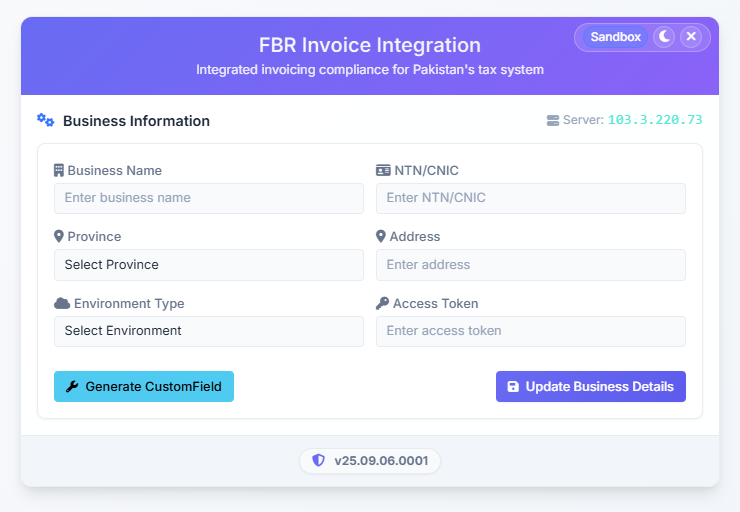Click the Business Name label text

pos(115,170)
